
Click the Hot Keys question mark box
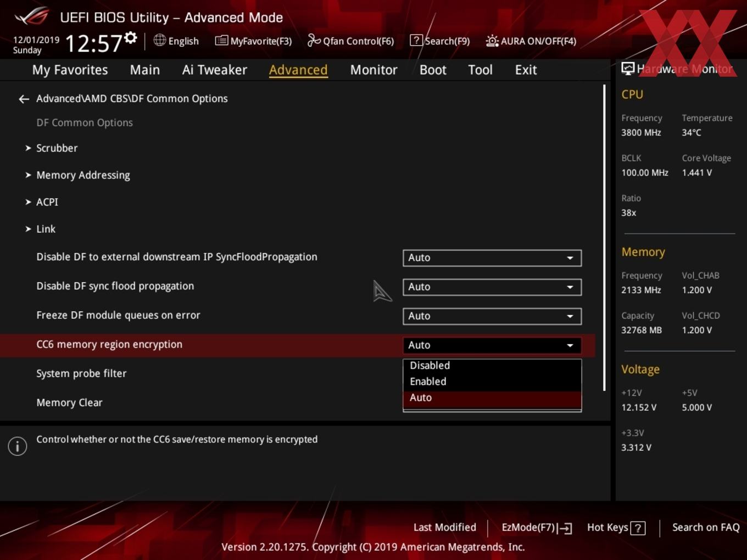click(x=638, y=528)
